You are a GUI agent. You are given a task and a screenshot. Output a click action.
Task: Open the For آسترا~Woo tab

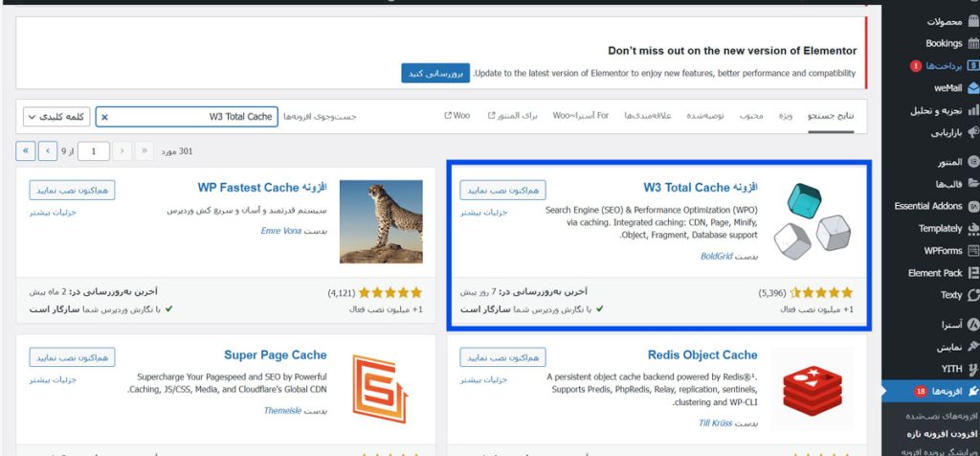[581, 116]
